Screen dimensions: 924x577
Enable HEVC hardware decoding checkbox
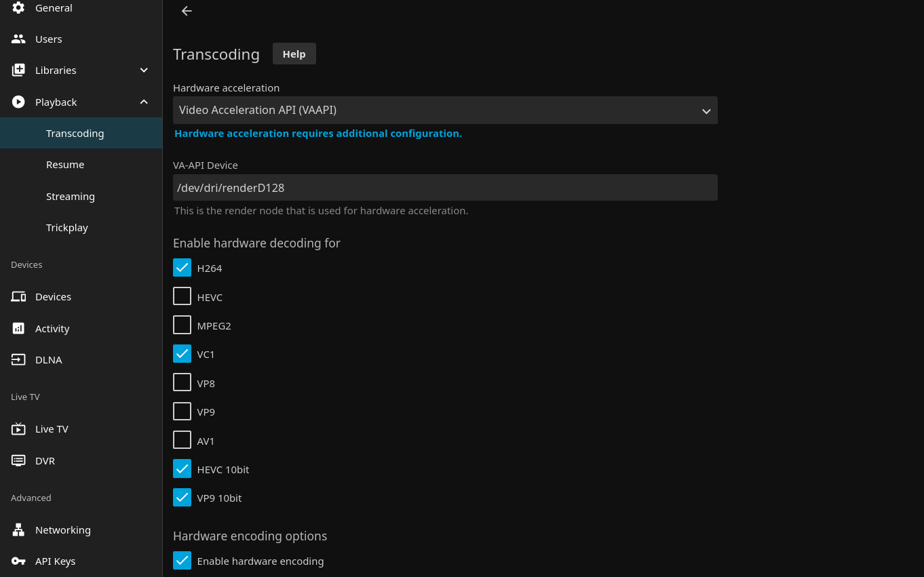[x=182, y=296]
